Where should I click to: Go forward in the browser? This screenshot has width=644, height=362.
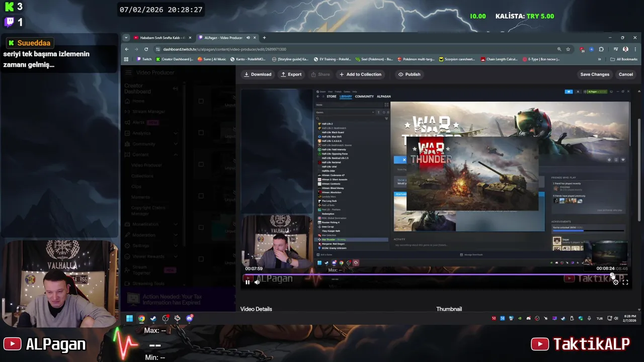click(136, 49)
